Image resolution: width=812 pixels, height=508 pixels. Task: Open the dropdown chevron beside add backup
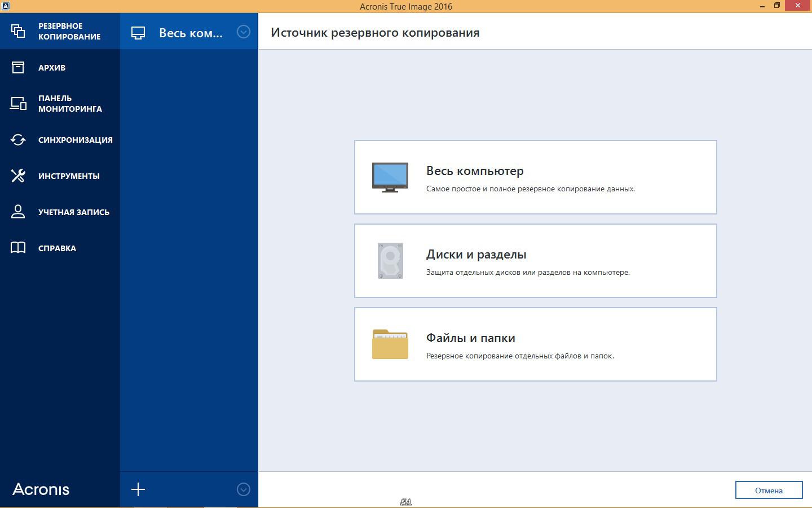tap(244, 489)
